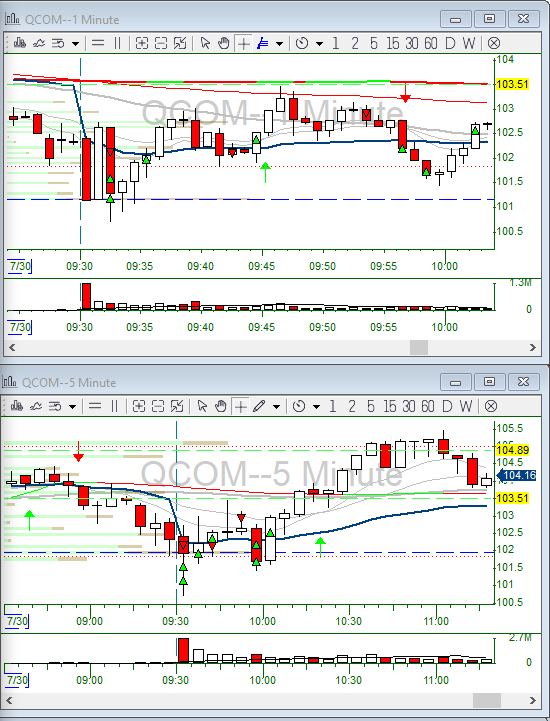Click the clock interval icon in the 5 Minute toolbar
The width and height of the screenshot is (550, 721).
point(299,406)
